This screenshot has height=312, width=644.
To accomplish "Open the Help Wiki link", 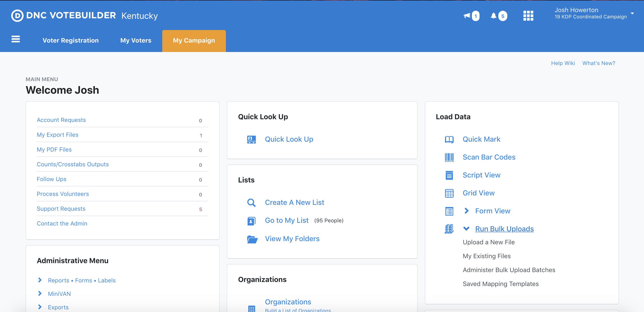I will [x=563, y=63].
